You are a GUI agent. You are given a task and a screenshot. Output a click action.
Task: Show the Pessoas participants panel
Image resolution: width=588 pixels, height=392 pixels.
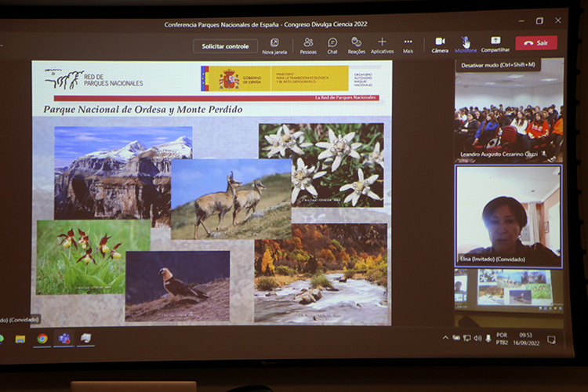click(308, 46)
